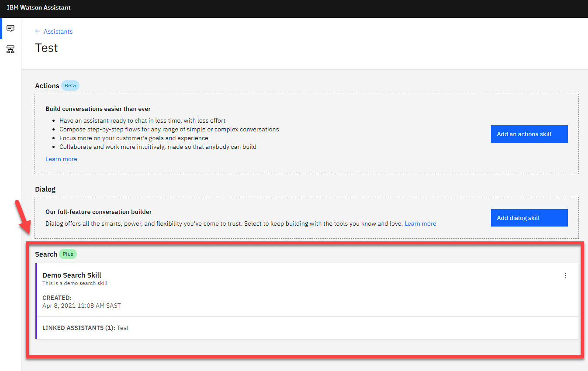Open Learn more link in Dialog section

point(420,223)
